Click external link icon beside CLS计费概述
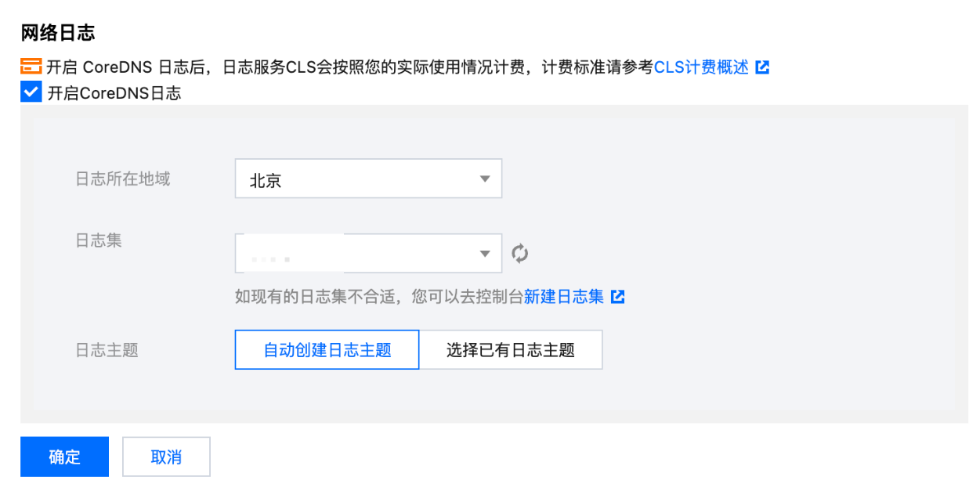This screenshot has width=980, height=484. click(762, 67)
